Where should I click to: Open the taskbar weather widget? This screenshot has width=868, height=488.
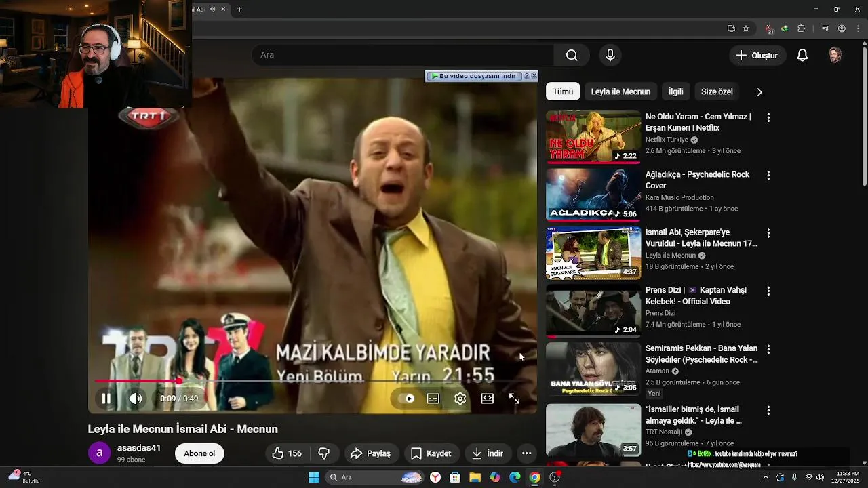tap(24, 476)
